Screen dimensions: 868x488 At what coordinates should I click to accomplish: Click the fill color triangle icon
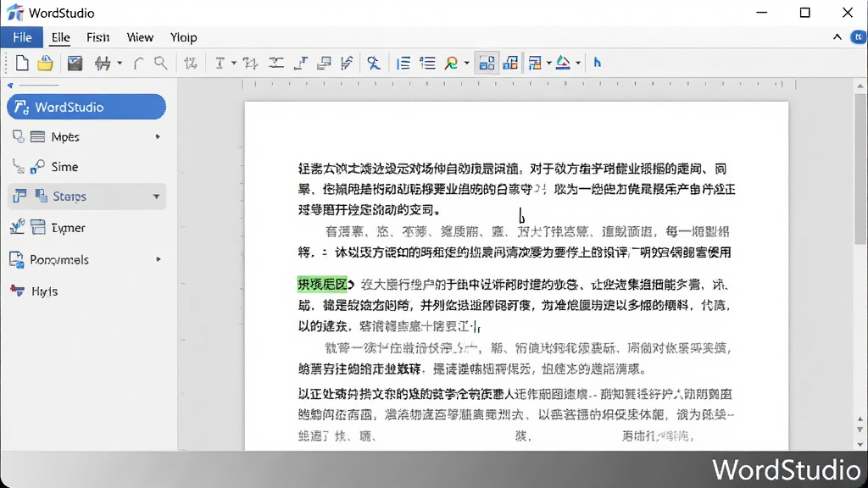[563, 63]
